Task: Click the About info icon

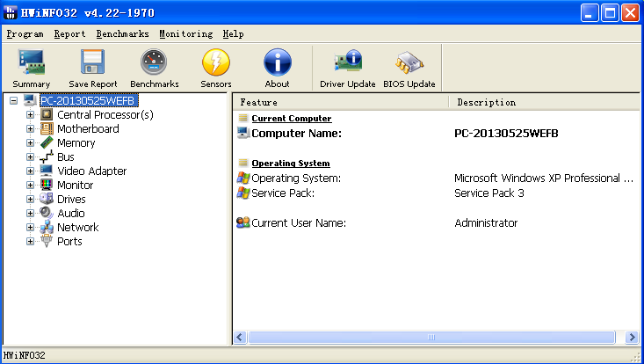Action: tap(278, 69)
